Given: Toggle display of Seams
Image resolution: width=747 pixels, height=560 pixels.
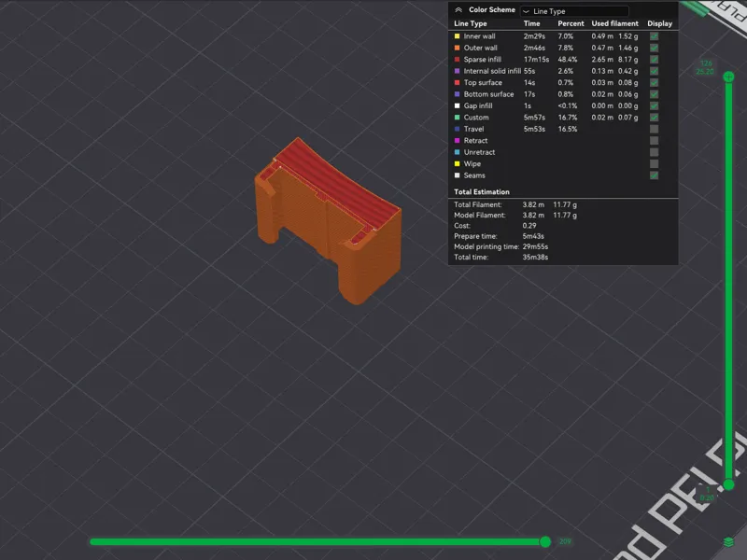Looking at the screenshot, I should (655, 175).
